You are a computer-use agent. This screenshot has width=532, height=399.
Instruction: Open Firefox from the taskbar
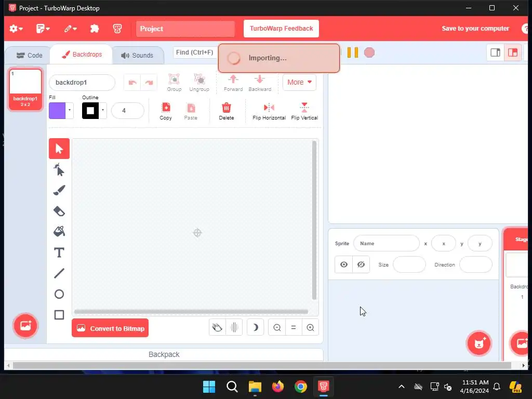(278, 387)
